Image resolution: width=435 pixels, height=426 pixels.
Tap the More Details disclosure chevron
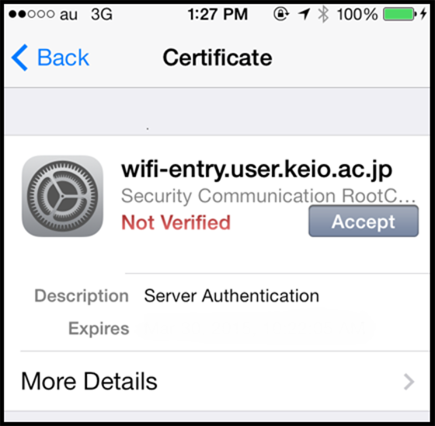coord(409,382)
